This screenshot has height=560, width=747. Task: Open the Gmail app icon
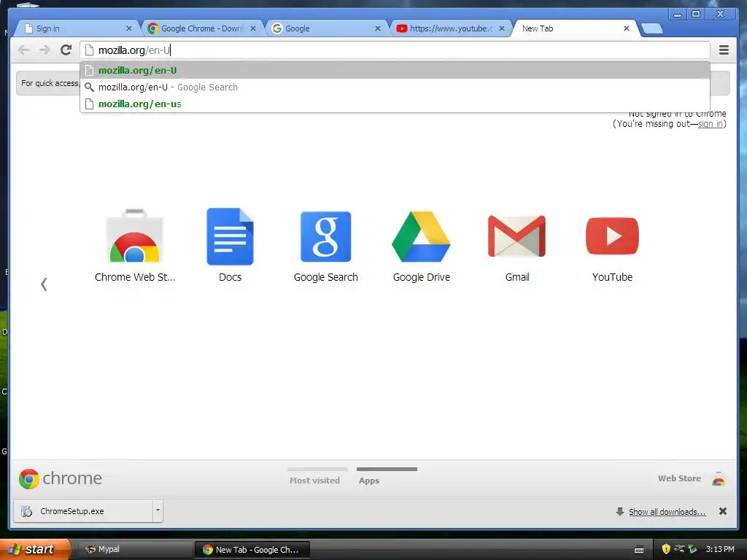click(x=517, y=236)
